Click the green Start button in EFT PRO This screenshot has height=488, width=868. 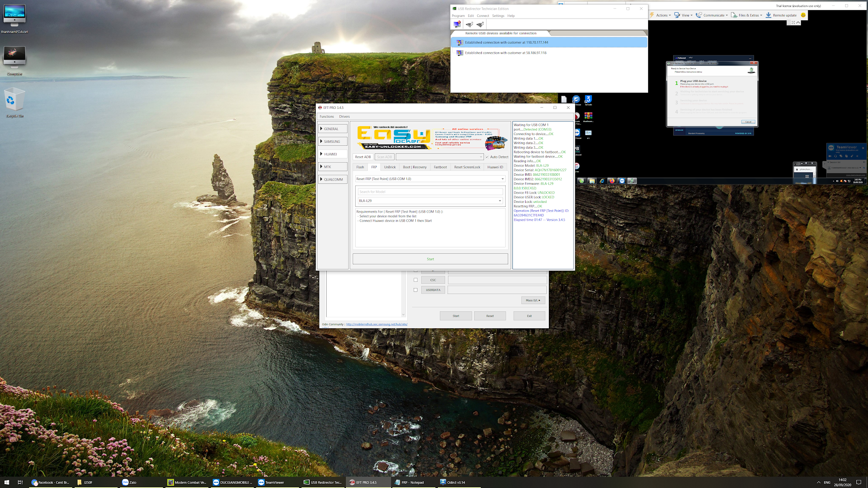pos(430,259)
